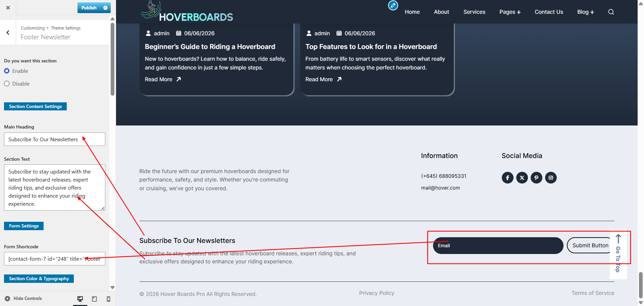Edit the Section Text textarea
Viewport: 644px width, 306px height.
55,188
